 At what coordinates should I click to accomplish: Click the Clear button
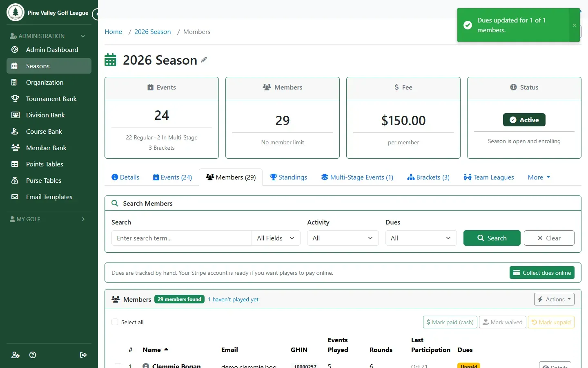[x=549, y=238]
